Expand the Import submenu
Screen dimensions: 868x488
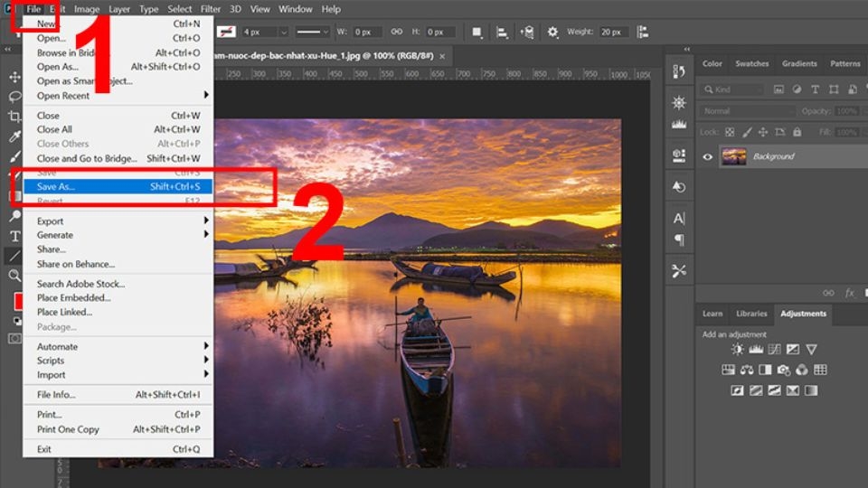pos(118,374)
